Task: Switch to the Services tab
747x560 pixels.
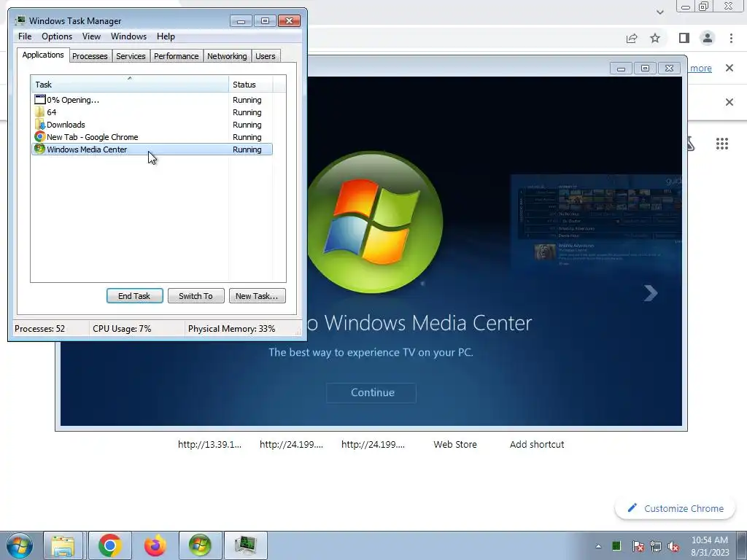Action: (x=131, y=56)
